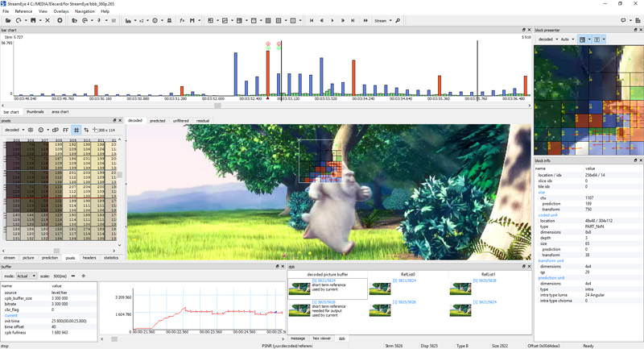The width and height of the screenshot is (644, 349).
Task: Switch to the residual tab
Action: coord(203,121)
